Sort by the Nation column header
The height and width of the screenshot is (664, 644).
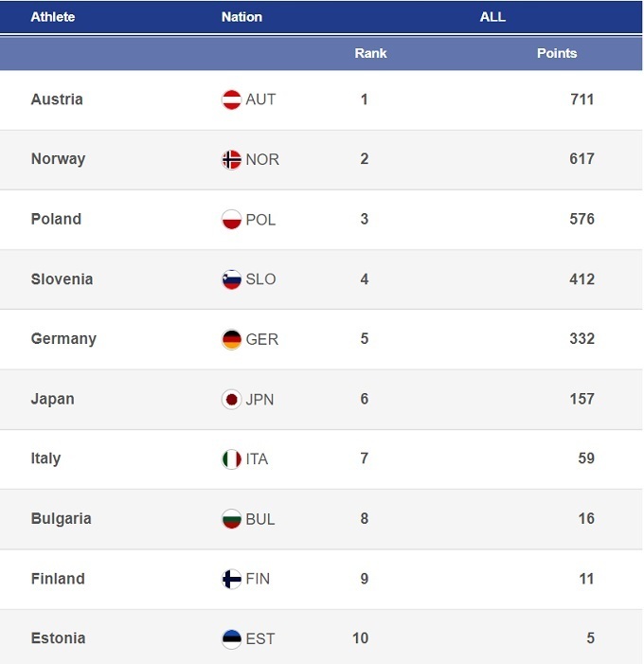pyautogui.click(x=241, y=17)
